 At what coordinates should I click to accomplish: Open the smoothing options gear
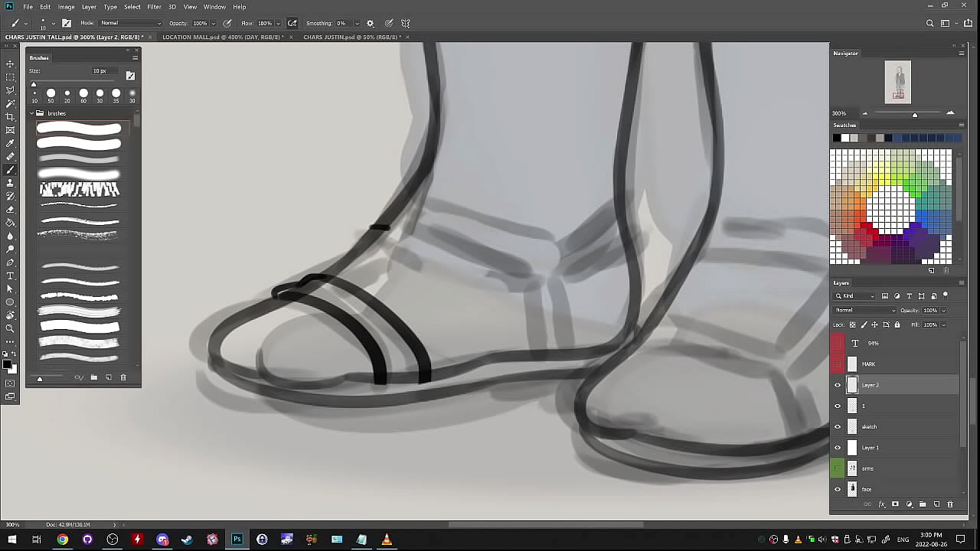371,24
